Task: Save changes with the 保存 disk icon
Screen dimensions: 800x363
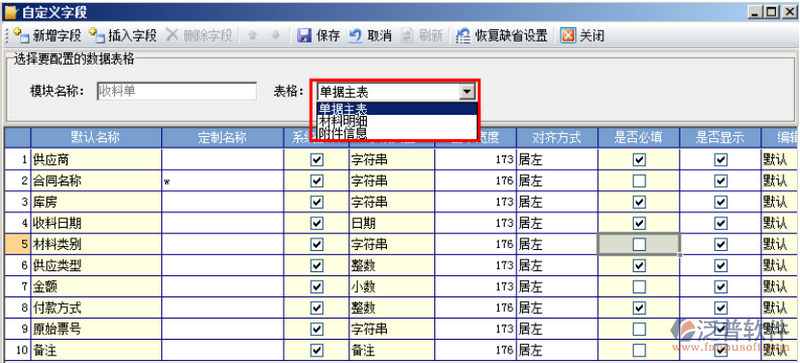Action: (x=305, y=36)
